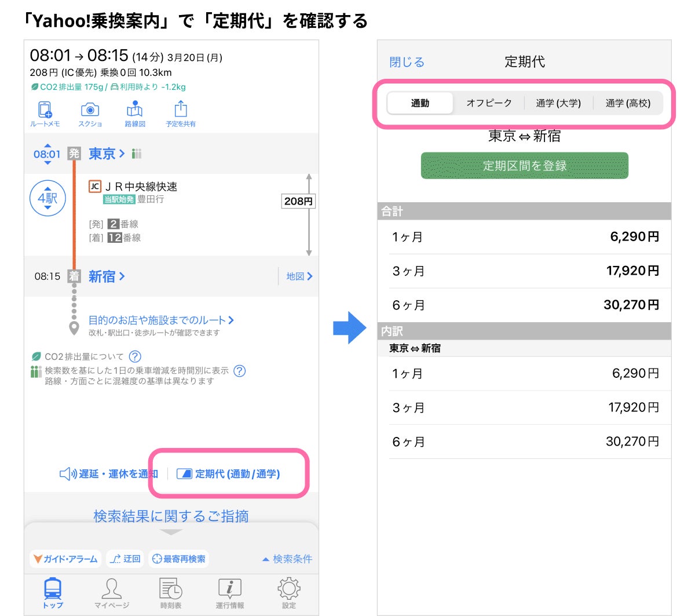Open 目的のお店や施設までのルート link
695x616 pixels.
pyautogui.click(x=161, y=320)
